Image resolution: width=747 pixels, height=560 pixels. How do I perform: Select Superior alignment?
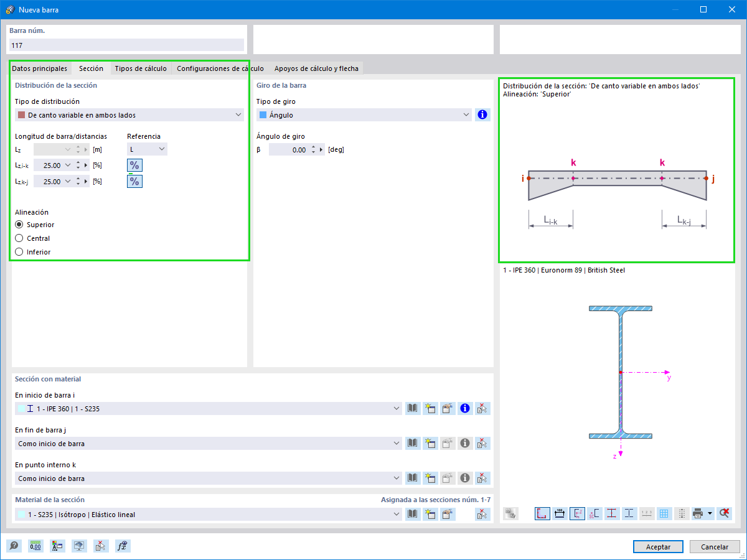pos(19,225)
